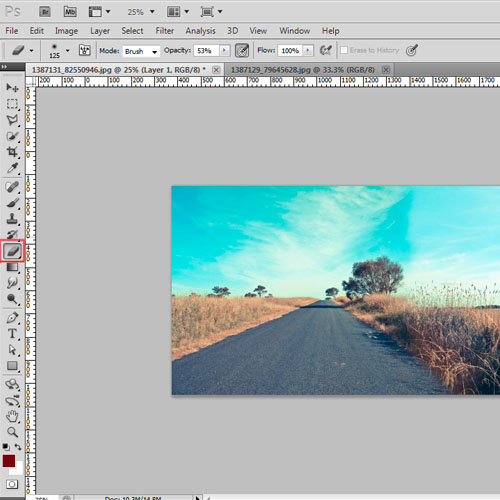
Task: Select the Pen tool
Action: point(12,318)
